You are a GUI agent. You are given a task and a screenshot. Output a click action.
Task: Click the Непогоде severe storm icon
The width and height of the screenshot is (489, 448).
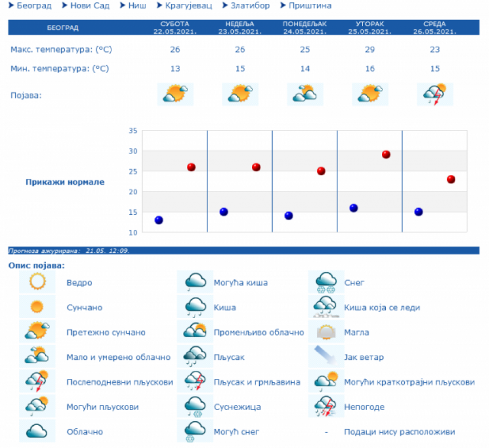pyautogui.click(x=326, y=406)
